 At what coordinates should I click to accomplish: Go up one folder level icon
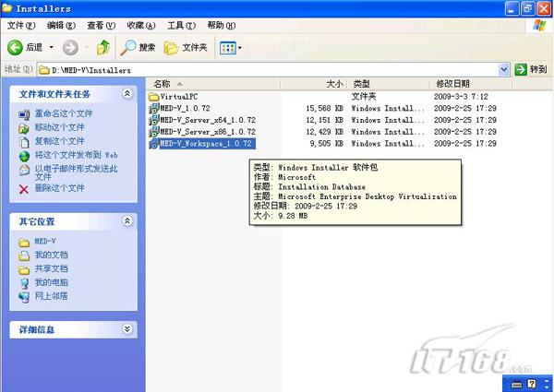pos(103,47)
